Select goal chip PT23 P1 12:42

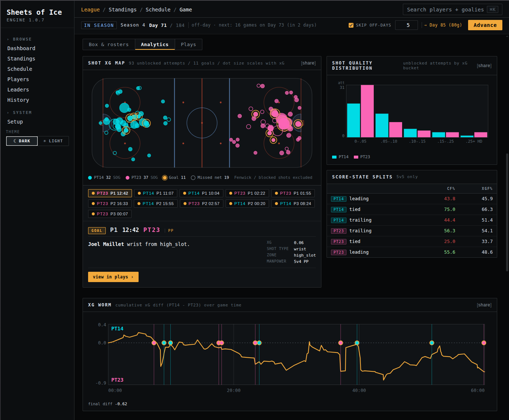click(x=110, y=193)
